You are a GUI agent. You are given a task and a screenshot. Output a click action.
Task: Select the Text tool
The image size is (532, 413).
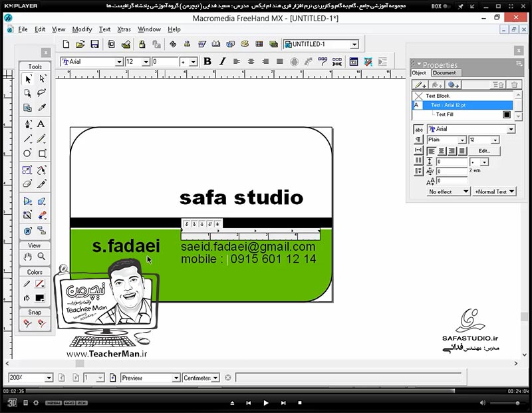pyautogui.click(x=41, y=124)
